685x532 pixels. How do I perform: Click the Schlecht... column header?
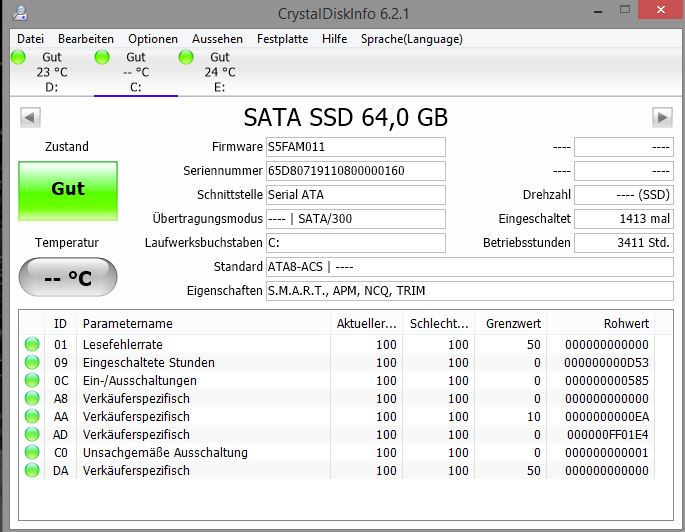click(x=438, y=324)
